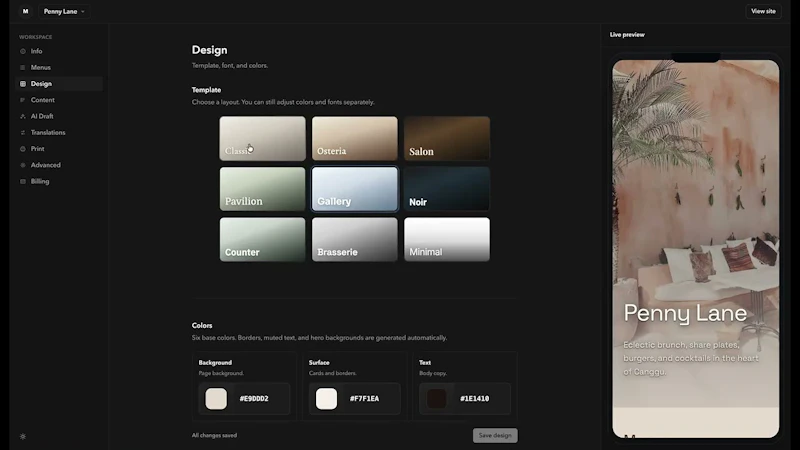Open the Surface color swatch
Viewport: 800px width, 450px height.
326,398
